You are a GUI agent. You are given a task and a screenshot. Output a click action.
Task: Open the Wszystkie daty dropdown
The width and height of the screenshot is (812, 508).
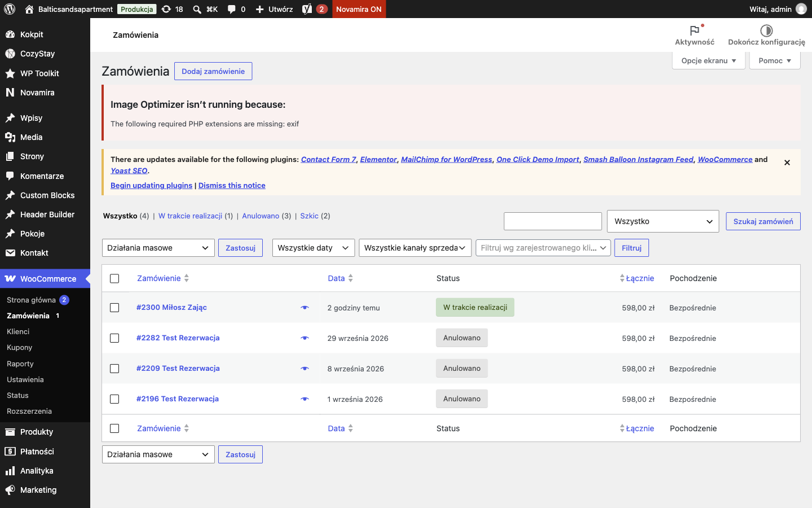pyautogui.click(x=314, y=248)
